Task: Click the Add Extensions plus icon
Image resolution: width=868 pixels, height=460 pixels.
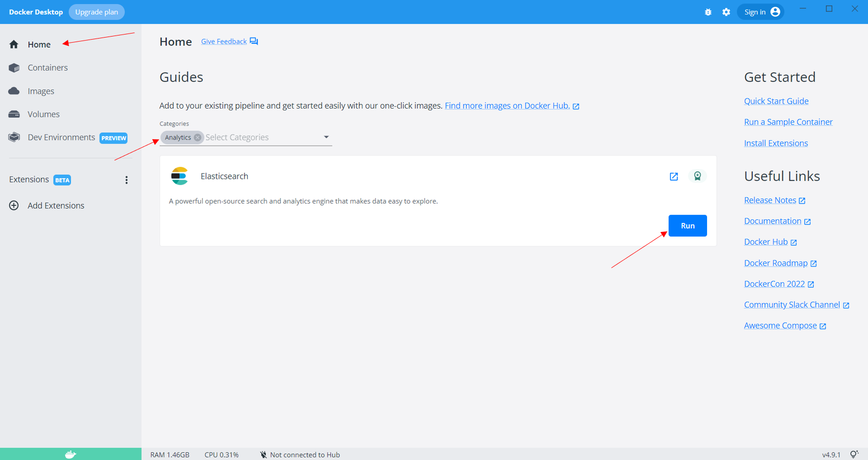Action: [14, 206]
